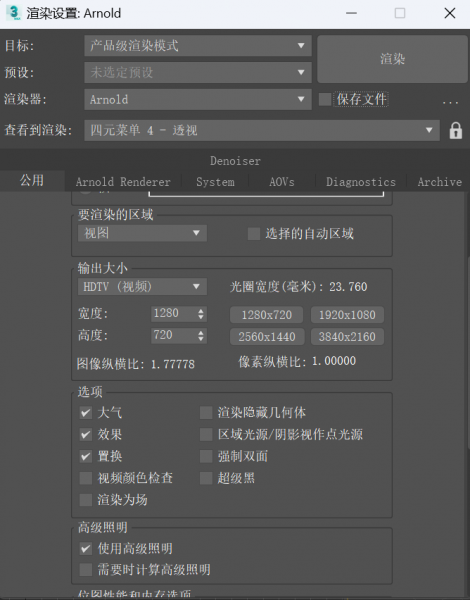Open the HDTV (视频) output size dropdown
This screenshot has height=600, width=470.
pyautogui.click(x=142, y=287)
